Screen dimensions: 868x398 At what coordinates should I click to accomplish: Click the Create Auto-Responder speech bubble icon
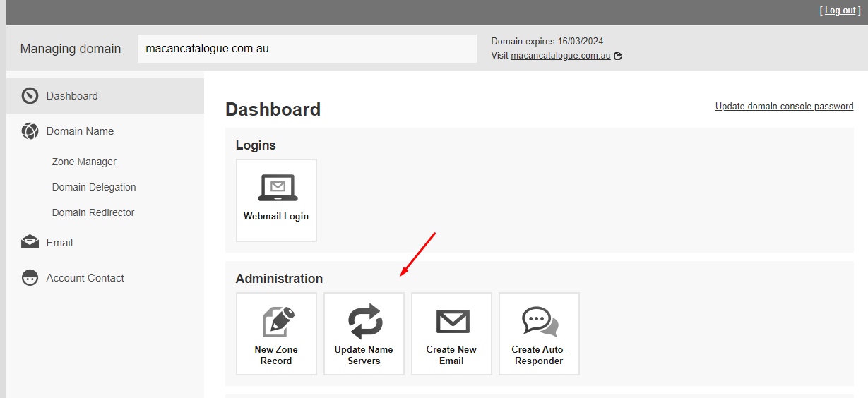pyautogui.click(x=540, y=322)
